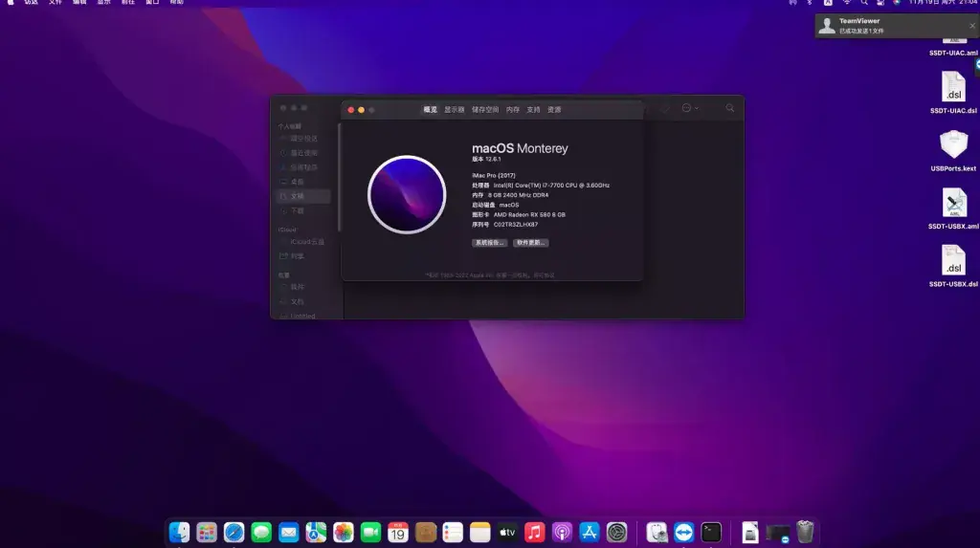Switch to the 储存空间 Storage tab
The height and width of the screenshot is (548, 980).
pos(485,109)
